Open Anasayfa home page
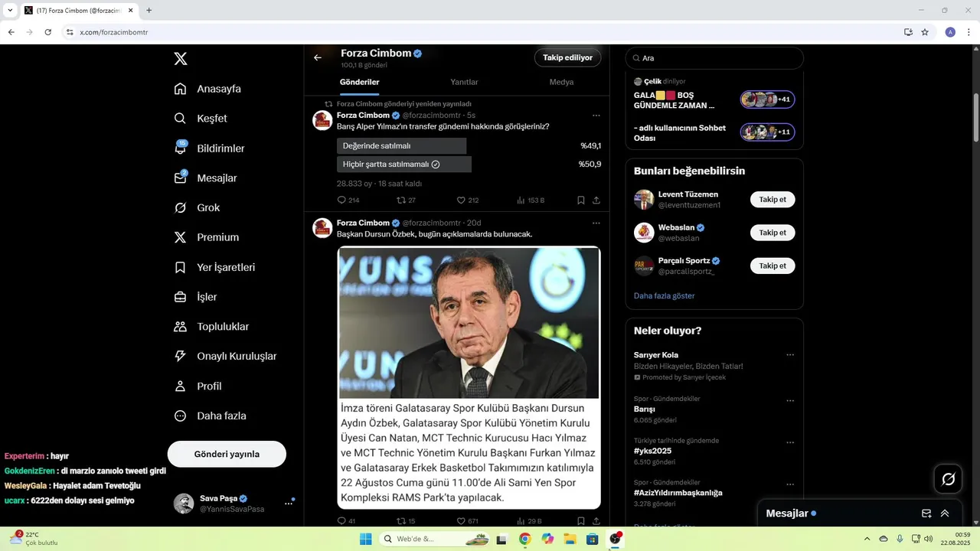 coord(208,89)
